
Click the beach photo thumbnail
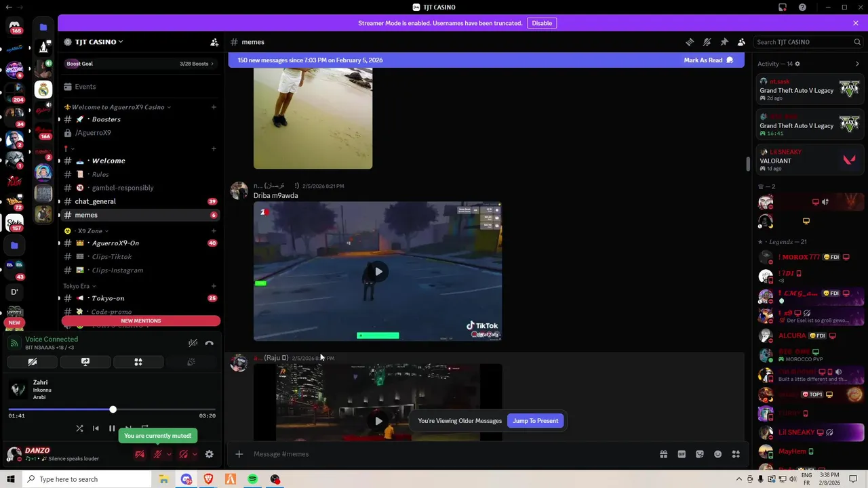click(x=313, y=118)
